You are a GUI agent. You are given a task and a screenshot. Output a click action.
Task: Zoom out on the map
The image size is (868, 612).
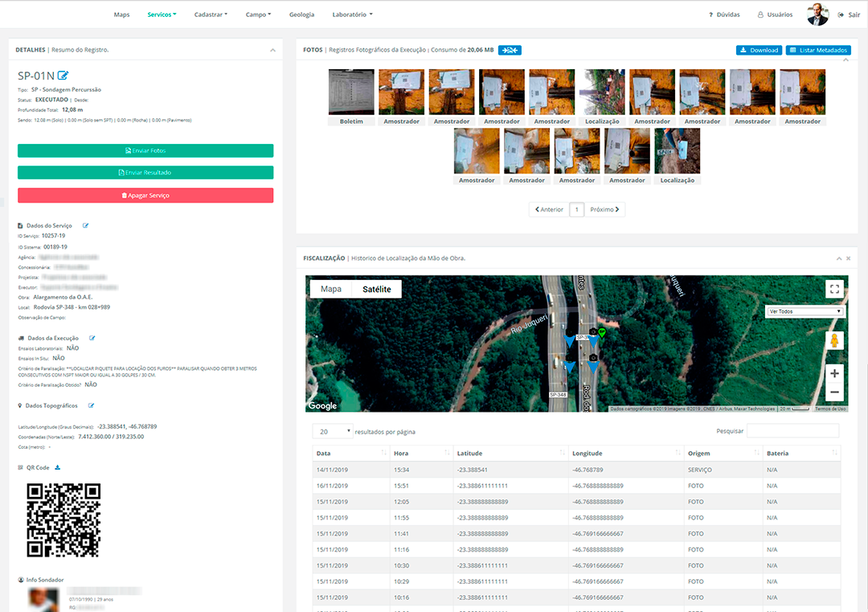(834, 392)
